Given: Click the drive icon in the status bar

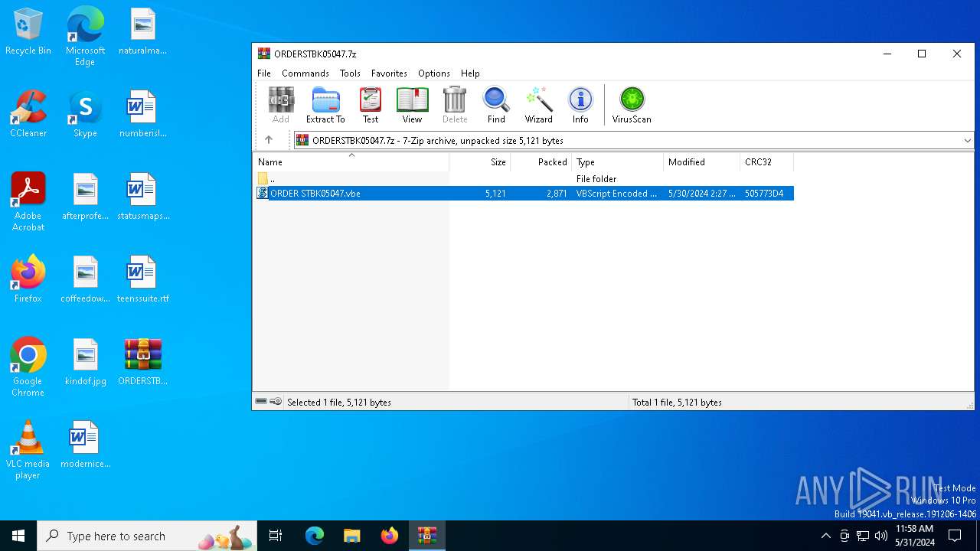Looking at the screenshot, I should point(261,402).
